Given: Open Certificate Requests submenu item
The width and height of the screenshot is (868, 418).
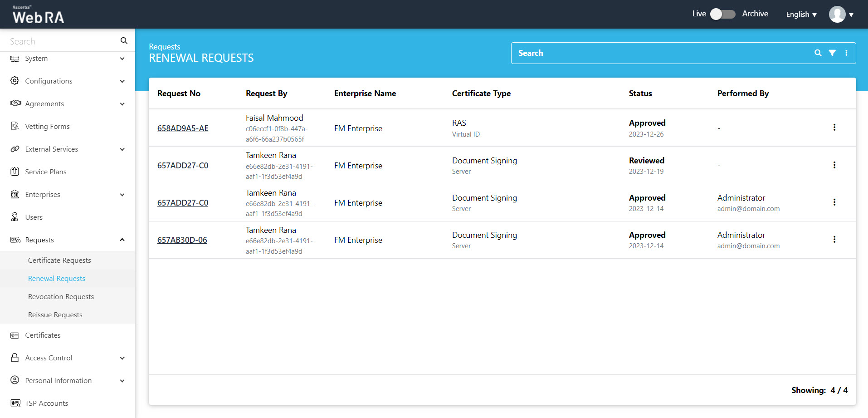Looking at the screenshot, I should click(x=59, y=260).
